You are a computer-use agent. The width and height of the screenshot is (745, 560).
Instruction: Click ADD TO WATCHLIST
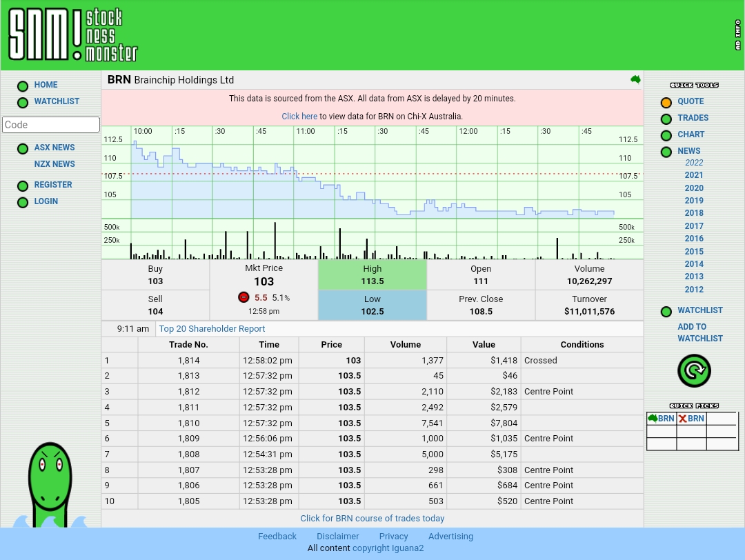pyautogui.click(x=700, y=332)
